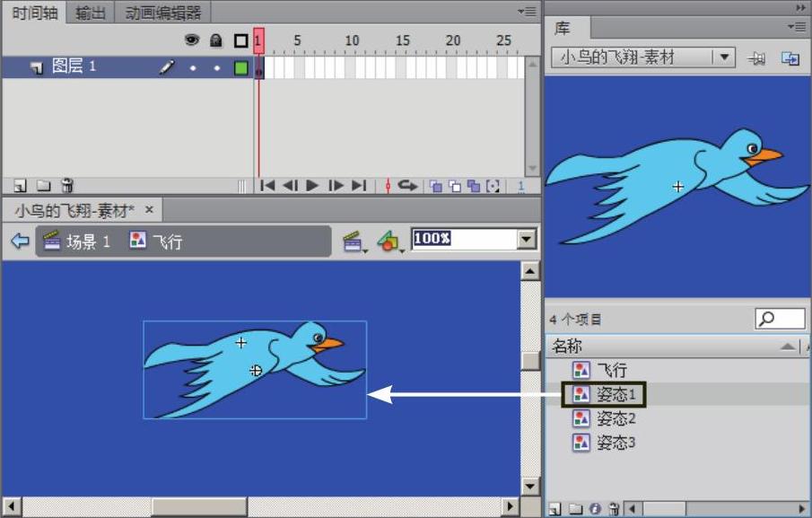Click frame 10 on the timeline ruler

pyautogui.click(x=352, y=40)
